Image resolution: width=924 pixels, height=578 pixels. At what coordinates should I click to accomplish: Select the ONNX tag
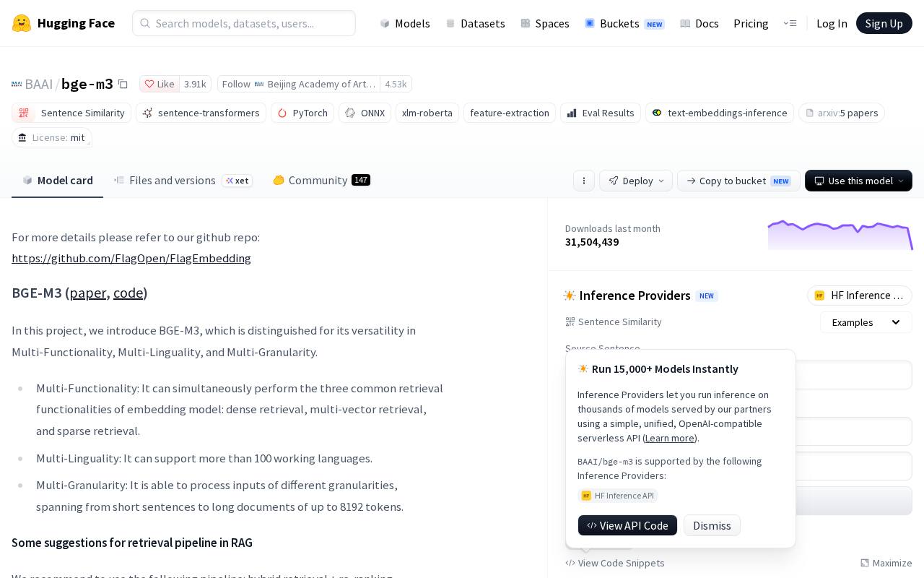click(x=365, y=113)
